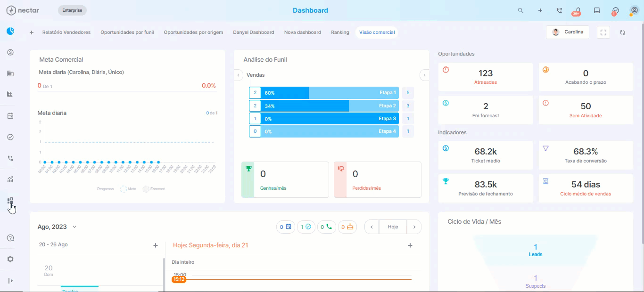Open the user profile avatar icon

pyautogui.click(x=634, y=10)
